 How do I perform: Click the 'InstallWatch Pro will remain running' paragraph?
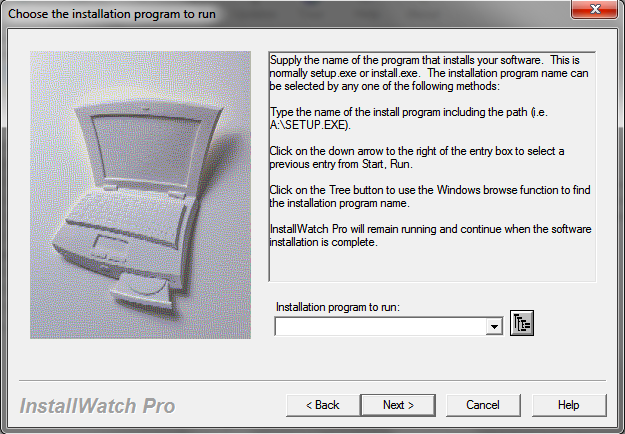point(431,236)
